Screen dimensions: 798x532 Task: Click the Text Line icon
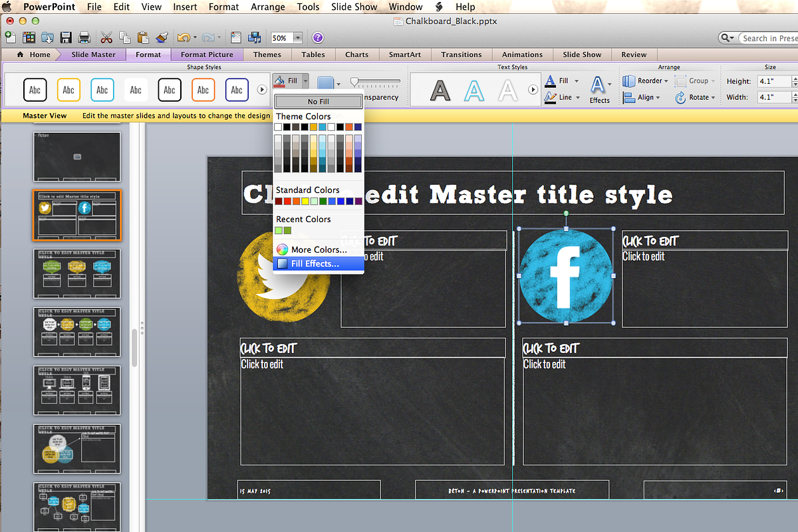(x=551, y=97)
